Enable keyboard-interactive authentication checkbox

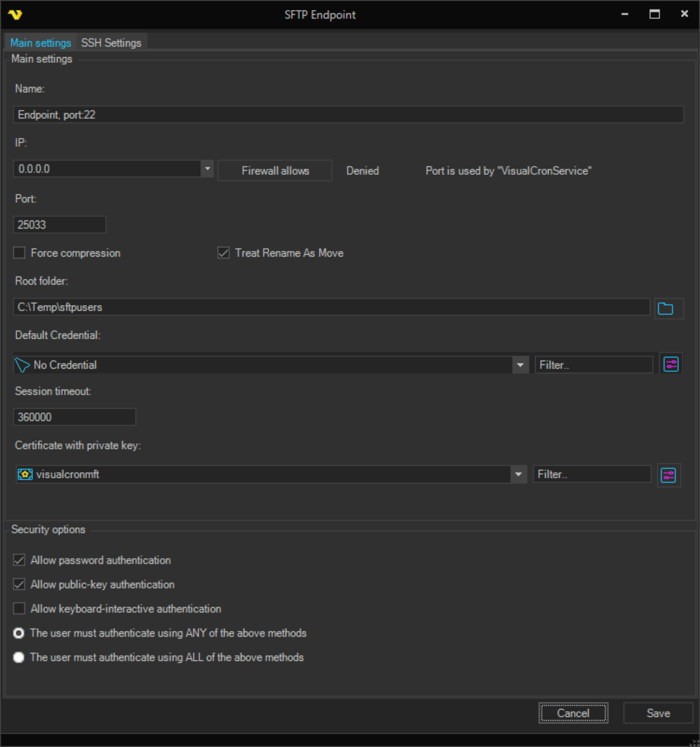tap(19, 609)
